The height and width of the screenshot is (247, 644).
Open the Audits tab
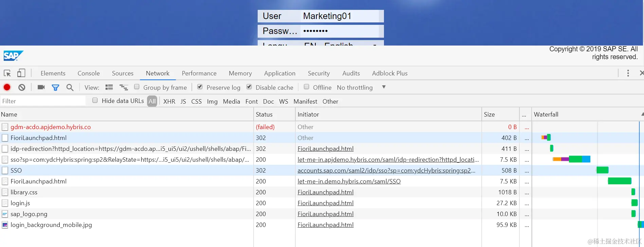[351, 73]
